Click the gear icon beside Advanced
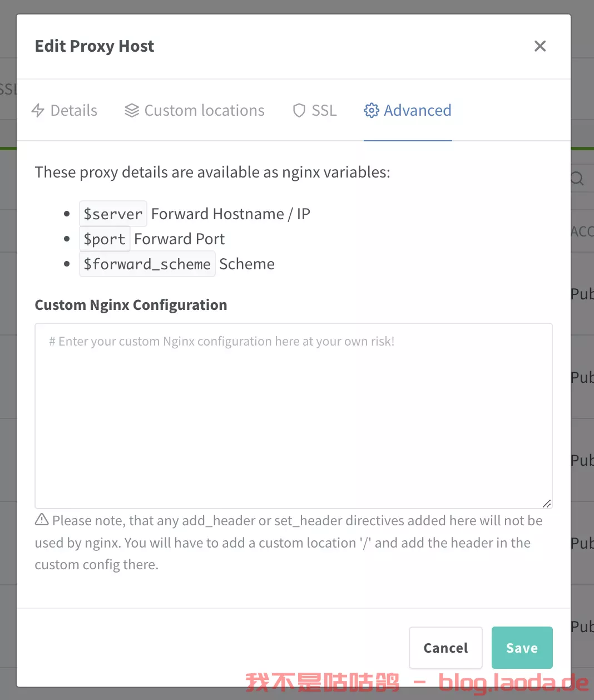594x700 pixels. pos(371,110)
